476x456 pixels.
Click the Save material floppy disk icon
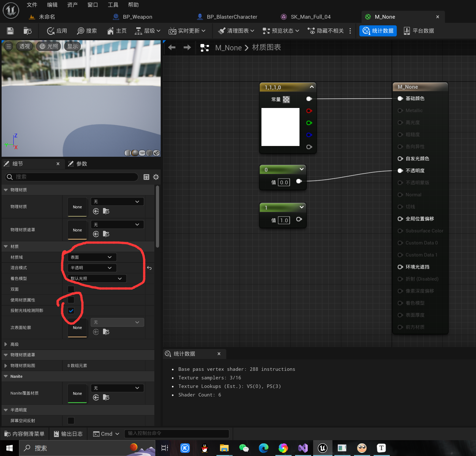pos(10,31)
